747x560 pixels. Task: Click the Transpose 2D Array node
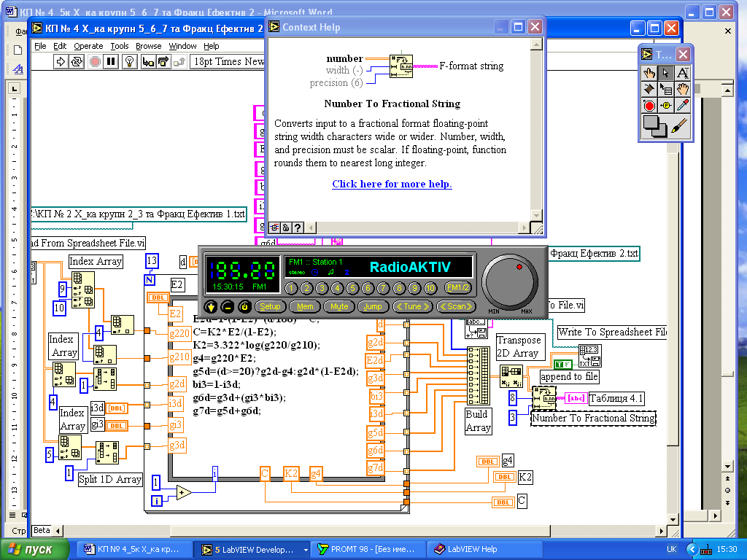(x=511, y=377)
